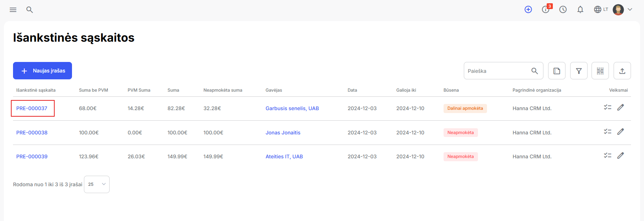Open the clock time tracking icon
The height and width of the screenshot is (221, 644).
click(563, 9)
